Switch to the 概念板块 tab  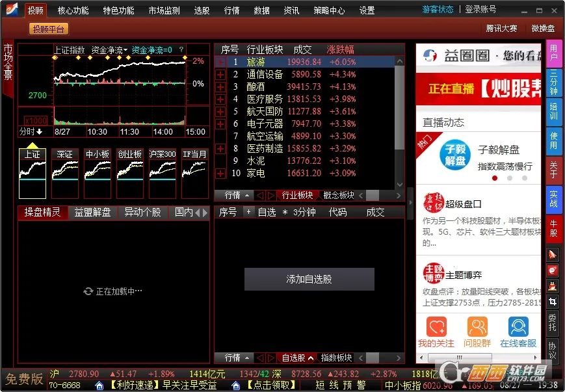point(339,195)
